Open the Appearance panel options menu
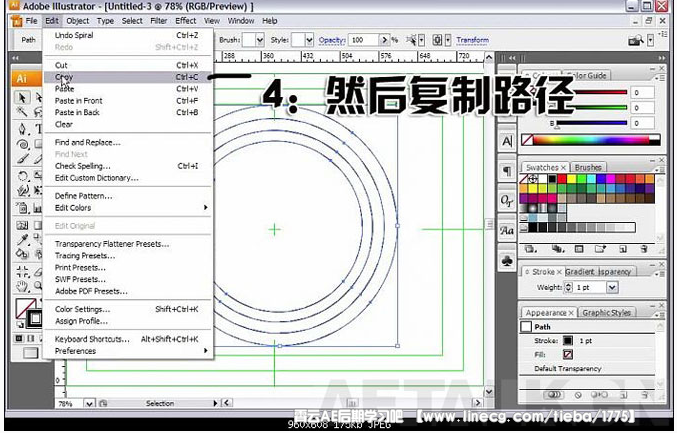This screenshot has height=433, width=677. [x=659, y=314]
